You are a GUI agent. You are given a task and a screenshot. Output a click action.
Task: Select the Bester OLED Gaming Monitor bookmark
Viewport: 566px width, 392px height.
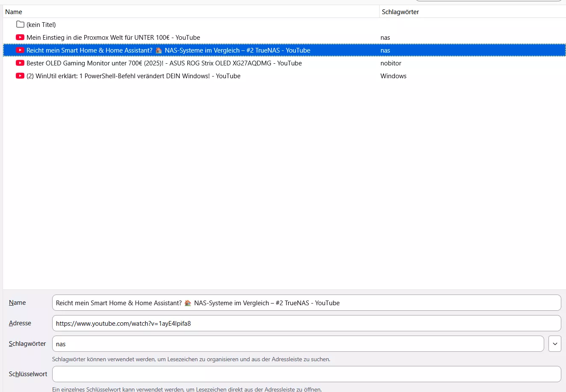pyautogui.click(x=284, y=63)
